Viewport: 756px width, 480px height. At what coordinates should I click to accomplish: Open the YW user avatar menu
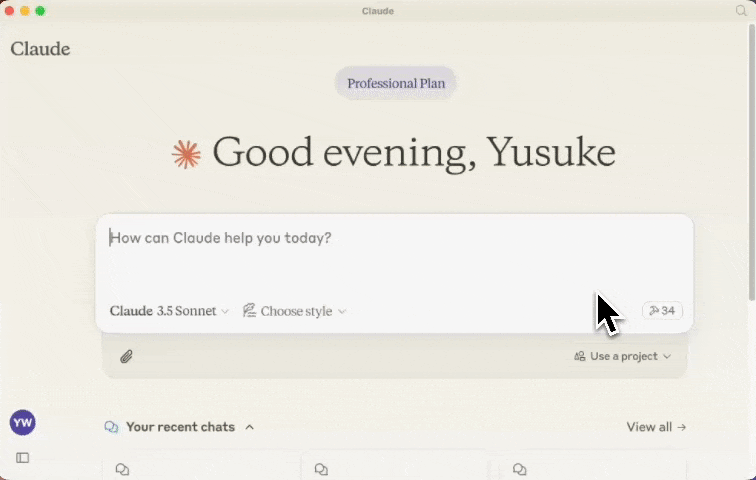click(23, 423)
